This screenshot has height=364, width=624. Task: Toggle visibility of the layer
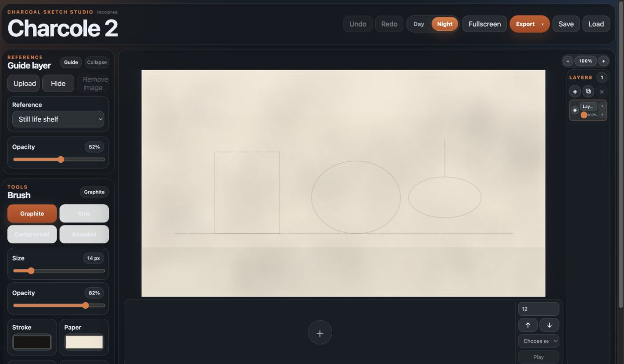pyautogui.click(x=575, y=110)
